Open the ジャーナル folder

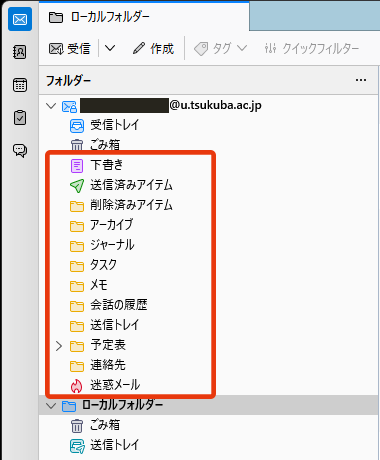pyautogui.click(x=209, y=245)
